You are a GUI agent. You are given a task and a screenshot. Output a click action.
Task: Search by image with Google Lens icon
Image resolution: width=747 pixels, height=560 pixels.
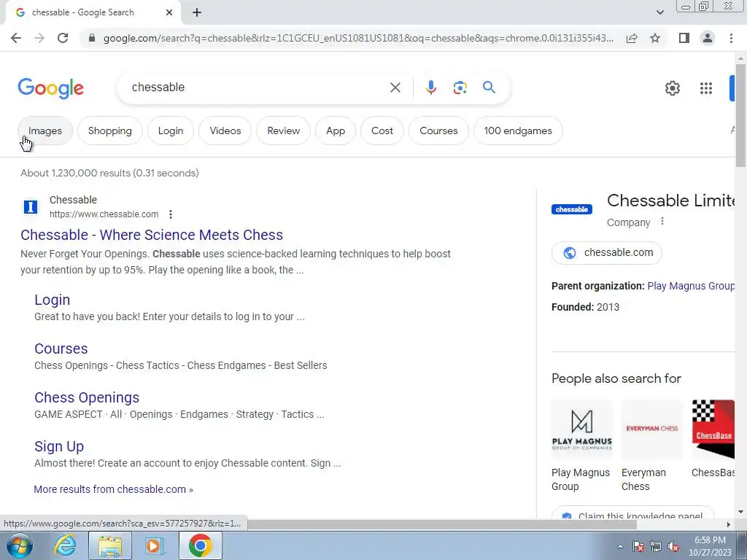coord(460,87)
